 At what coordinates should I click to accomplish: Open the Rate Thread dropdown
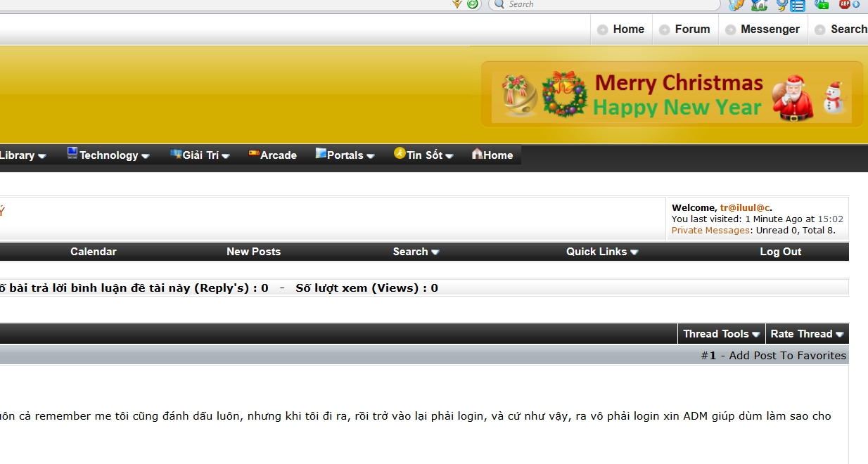[x=806, y=334]
